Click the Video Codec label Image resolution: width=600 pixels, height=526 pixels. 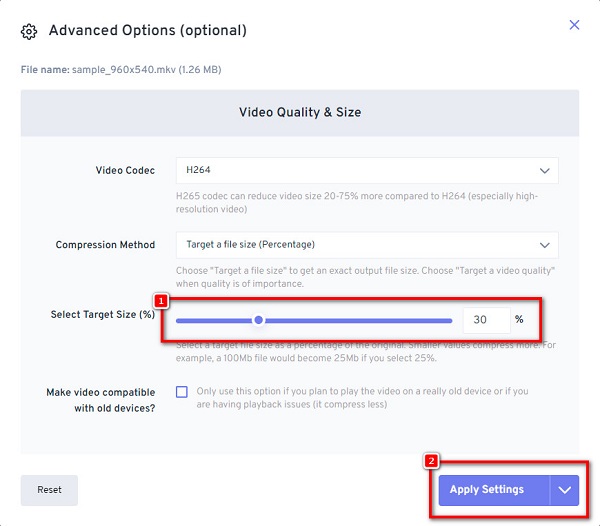pos(125,170)
